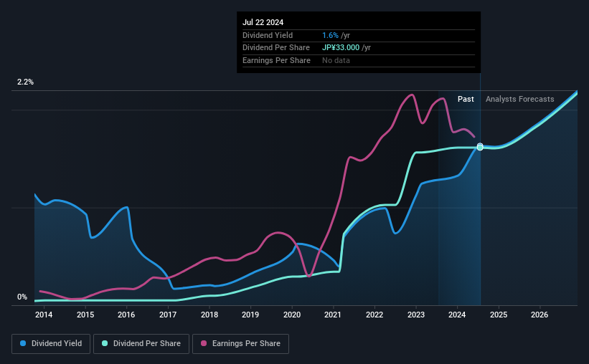Click the teal Dividend Per Share legend dot
Viewport: 589px width, 364px height.
pos(105,343)
